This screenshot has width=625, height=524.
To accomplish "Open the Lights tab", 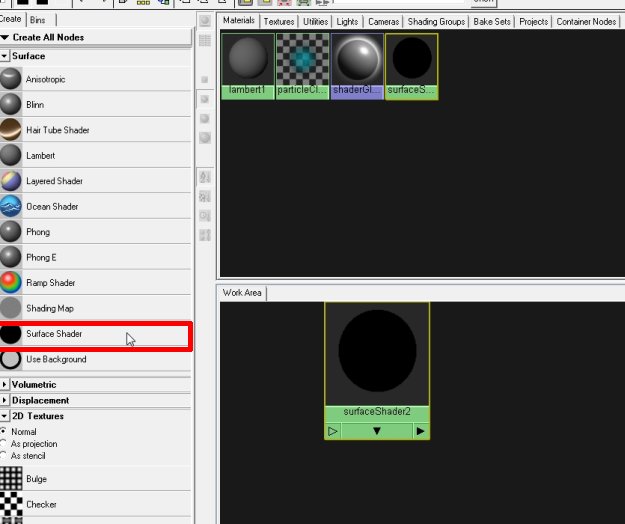I will (347, 22).
